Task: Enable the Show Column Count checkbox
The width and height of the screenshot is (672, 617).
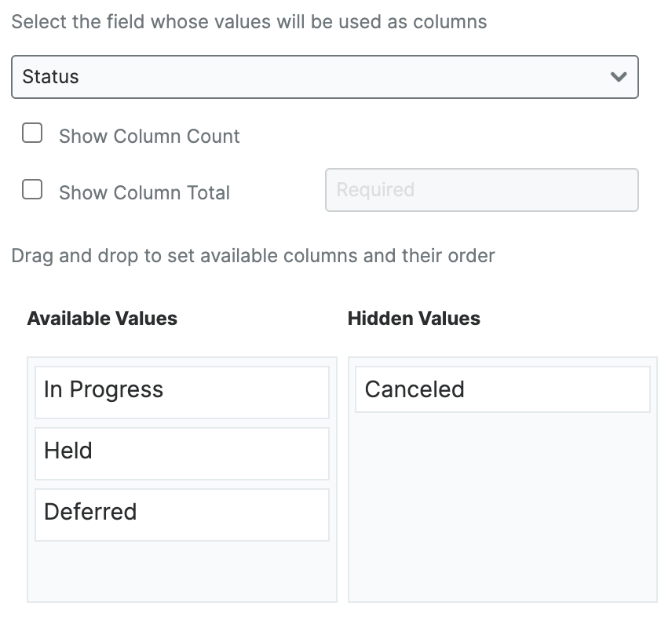Action: pyautogui.click(x=32, y=133)
